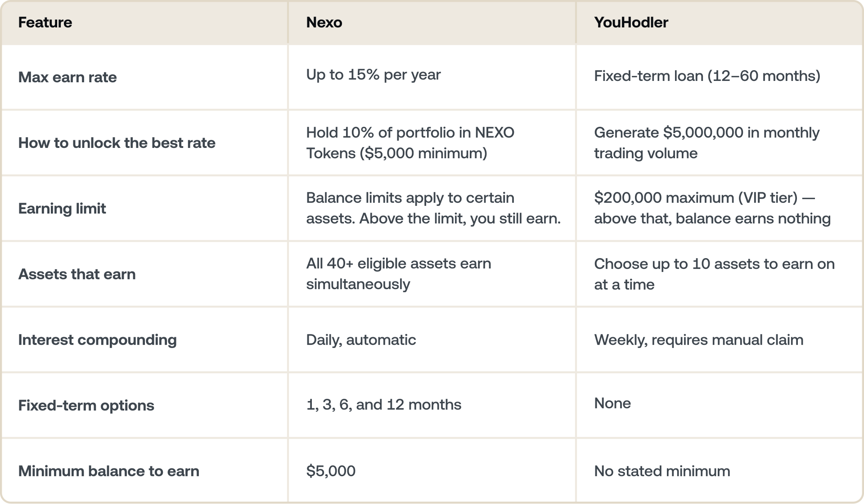Click 'How to unlock the best rate' label
The width and height of the screenshot is (864, 504).
coord(117,143)
